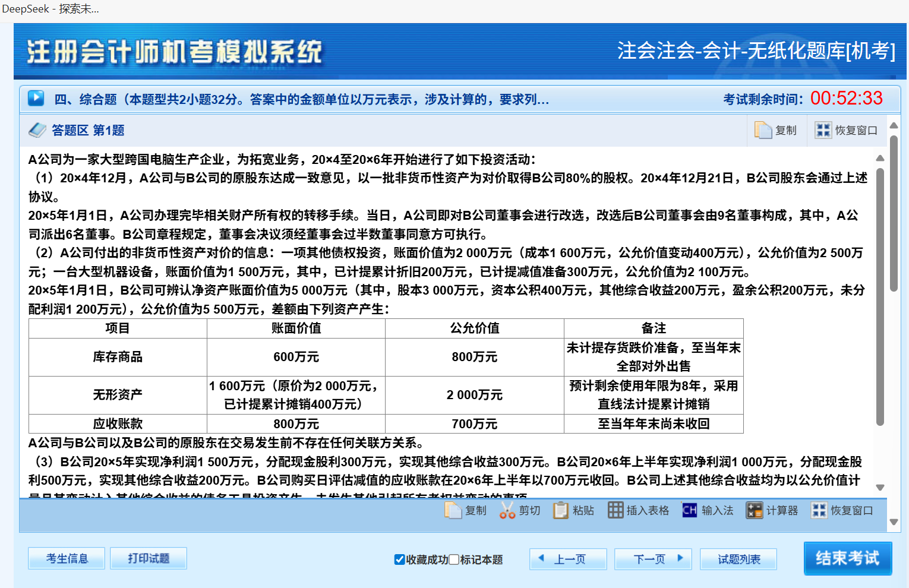Tick the 标记本题 checkbox
Image resolution: width=909 pixels, height=588 pixels.
(x=454, y=559)
